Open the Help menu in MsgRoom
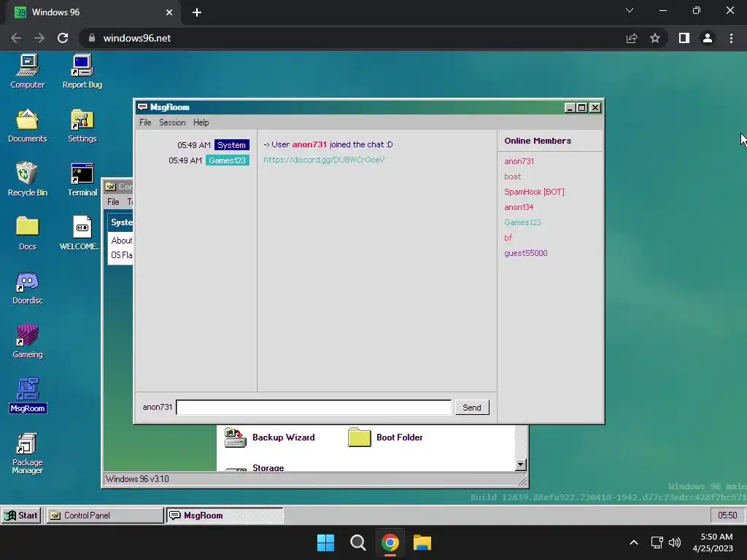 pos(201,122)
